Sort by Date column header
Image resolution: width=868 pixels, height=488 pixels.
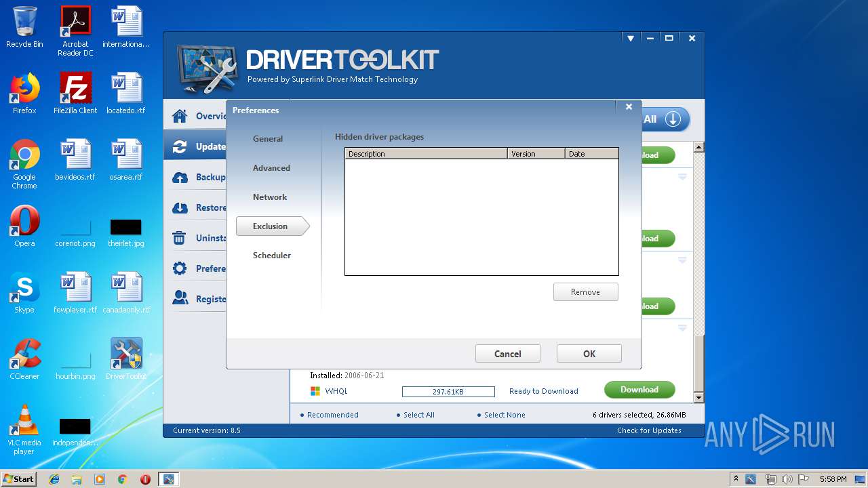click(591, 154)
